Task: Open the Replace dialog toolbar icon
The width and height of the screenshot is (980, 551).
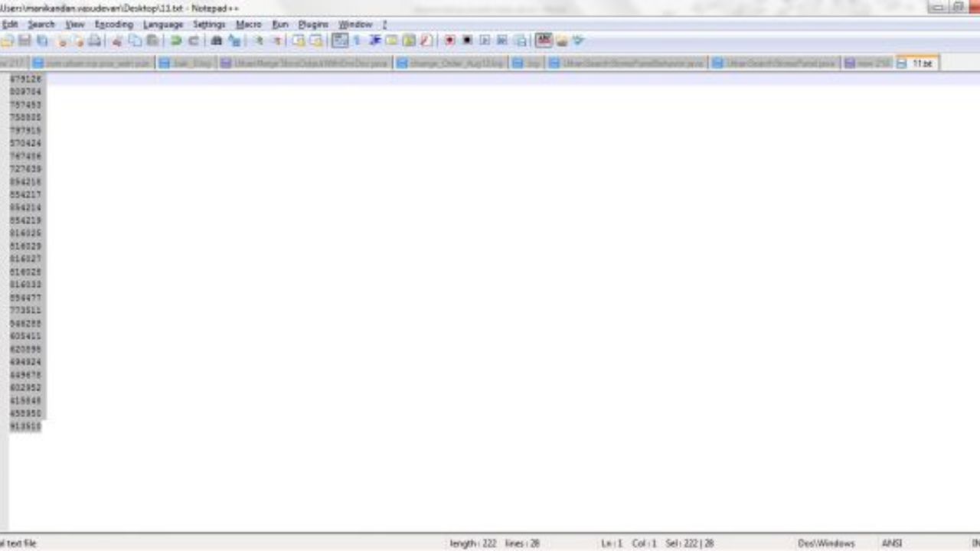Action: click(x=234, y=41)
